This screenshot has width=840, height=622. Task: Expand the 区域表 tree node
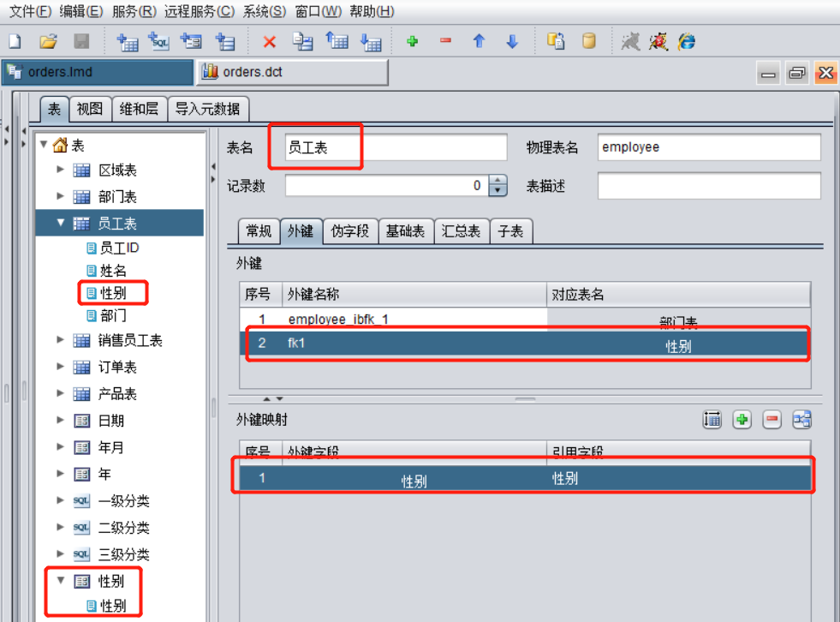[60, 170]
